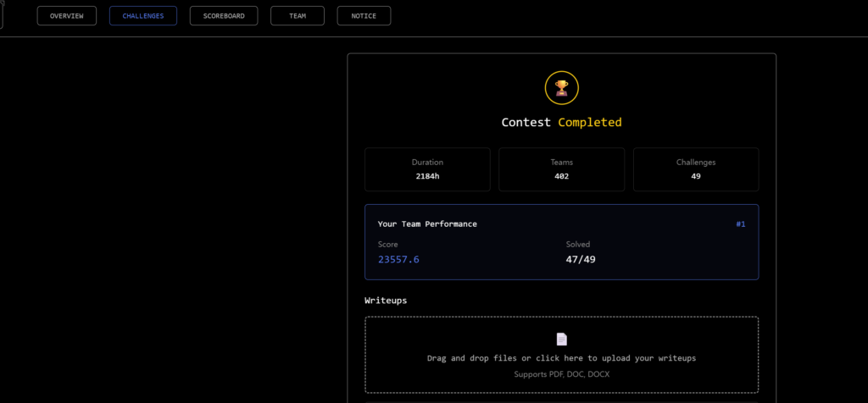The height and width of the screenshot is (403, 868).
Task: Click the document icon in upload area
Action: click(x=561, y=340)
